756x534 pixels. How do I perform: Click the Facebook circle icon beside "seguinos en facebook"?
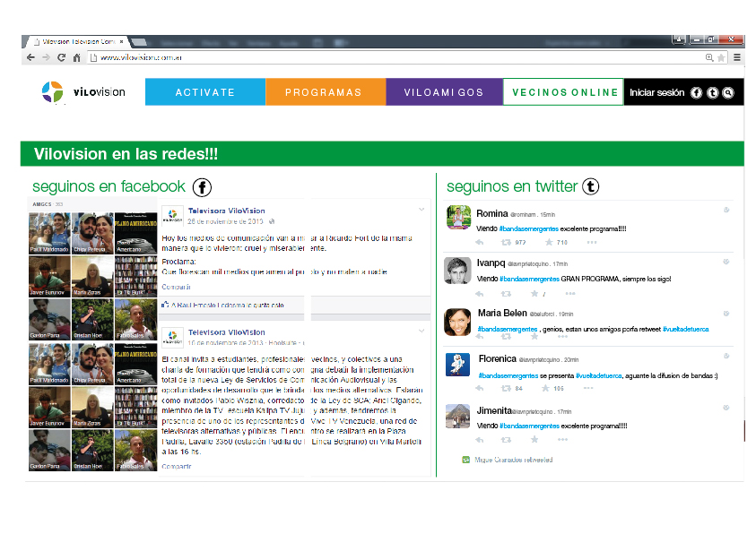pyautogui.click(x=202, y=186)
